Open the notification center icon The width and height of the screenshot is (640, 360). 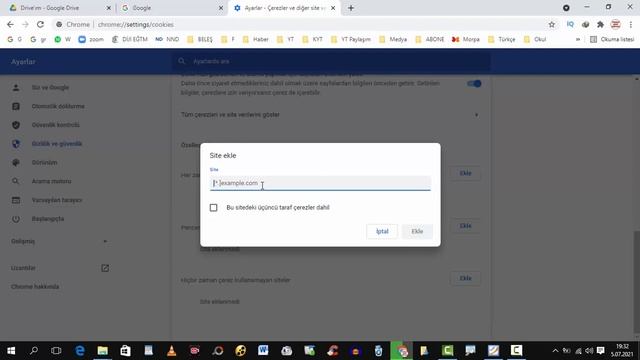coord(600,351)
